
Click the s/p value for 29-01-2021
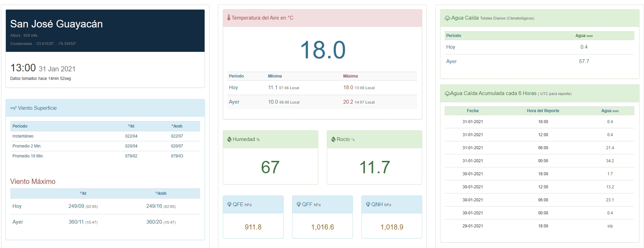tap(610, 226)
